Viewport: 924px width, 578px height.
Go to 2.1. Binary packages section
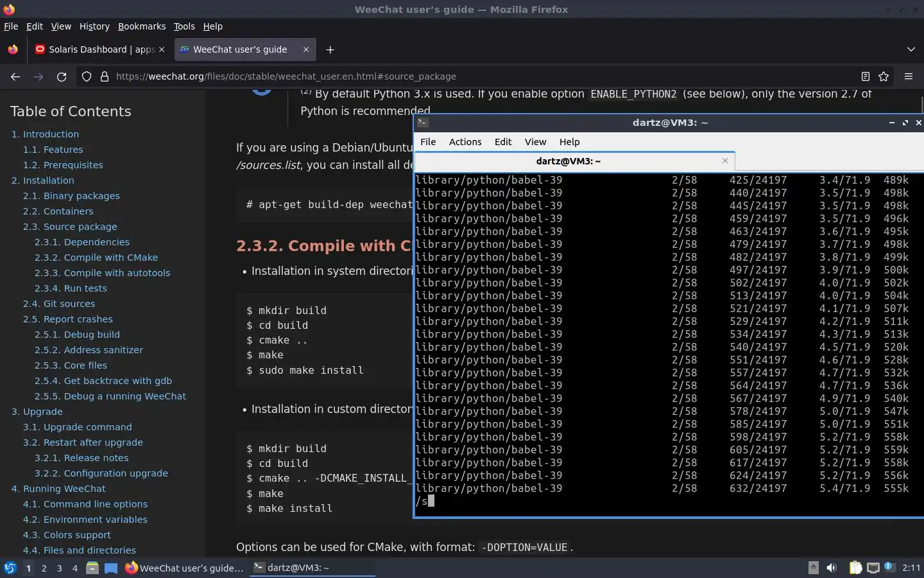pyautogui.click(x=71, y=196)
